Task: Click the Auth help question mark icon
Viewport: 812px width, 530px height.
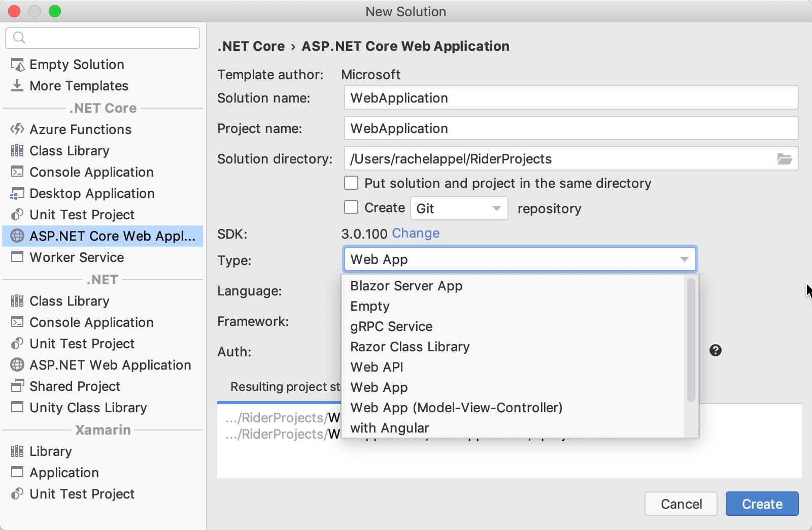Action: tap(716, 350)
